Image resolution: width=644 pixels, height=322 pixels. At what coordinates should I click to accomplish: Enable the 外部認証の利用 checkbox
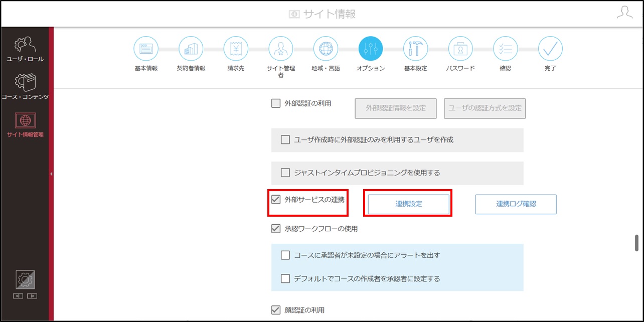click(276, 103)
